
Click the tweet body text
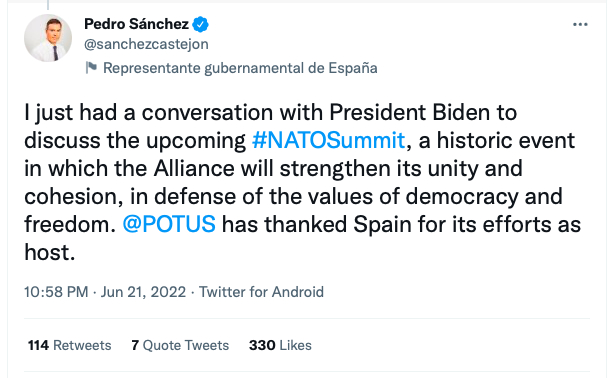tap(302, 182)
